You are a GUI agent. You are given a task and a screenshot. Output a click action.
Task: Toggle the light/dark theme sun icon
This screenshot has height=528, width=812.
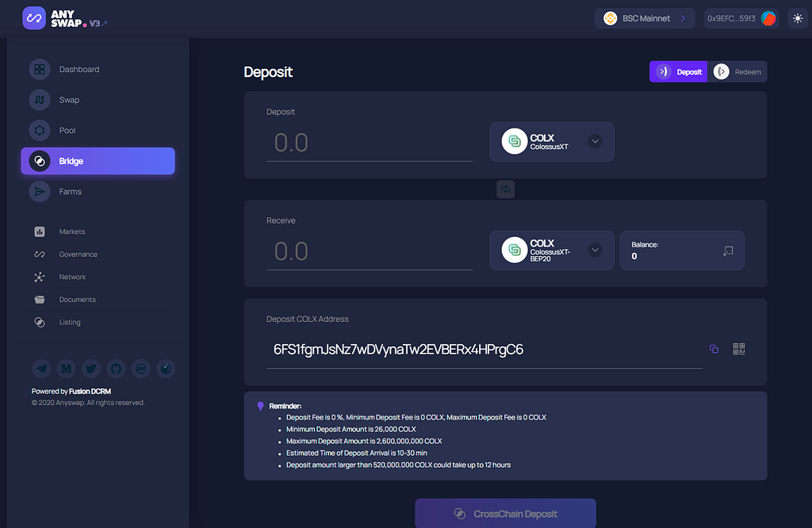(798, 18)
